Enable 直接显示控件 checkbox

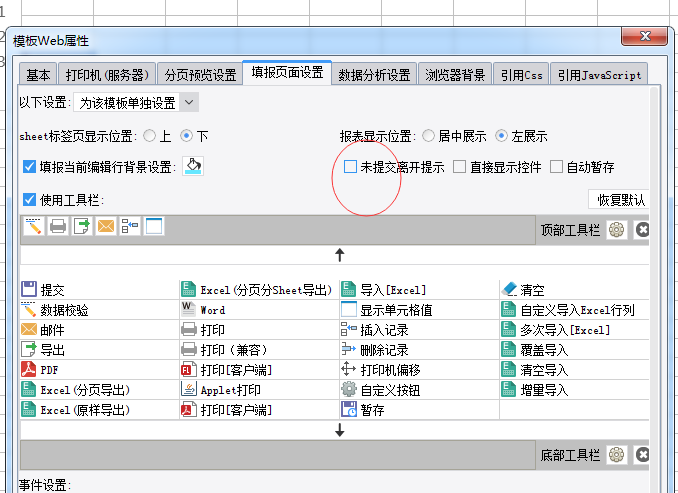click(459, 166)
